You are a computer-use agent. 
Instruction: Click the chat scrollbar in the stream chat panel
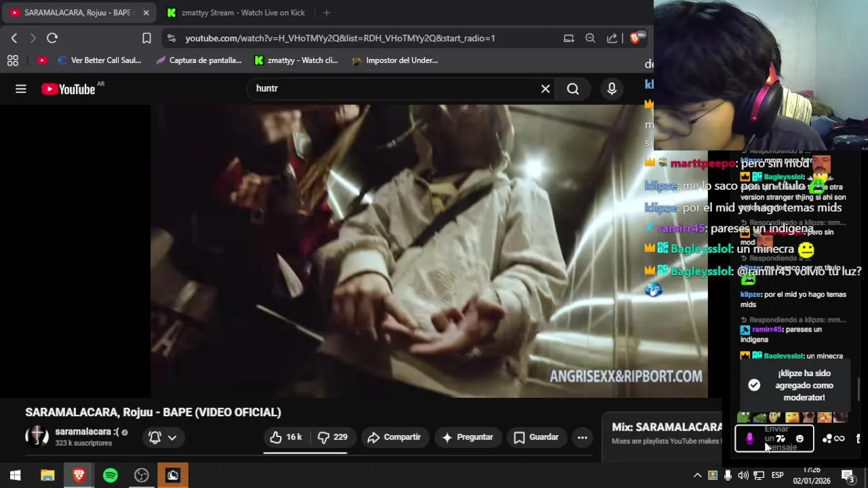tap(859, 389)
